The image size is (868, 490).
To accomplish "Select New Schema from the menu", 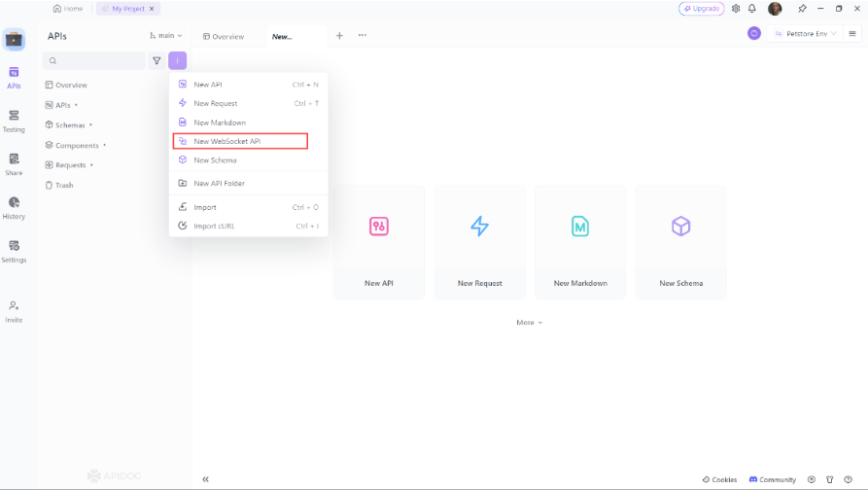I will (248, 160).
